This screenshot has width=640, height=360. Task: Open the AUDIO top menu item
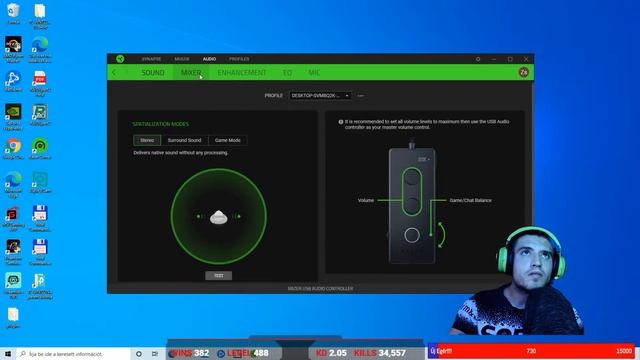pos(209,59)
